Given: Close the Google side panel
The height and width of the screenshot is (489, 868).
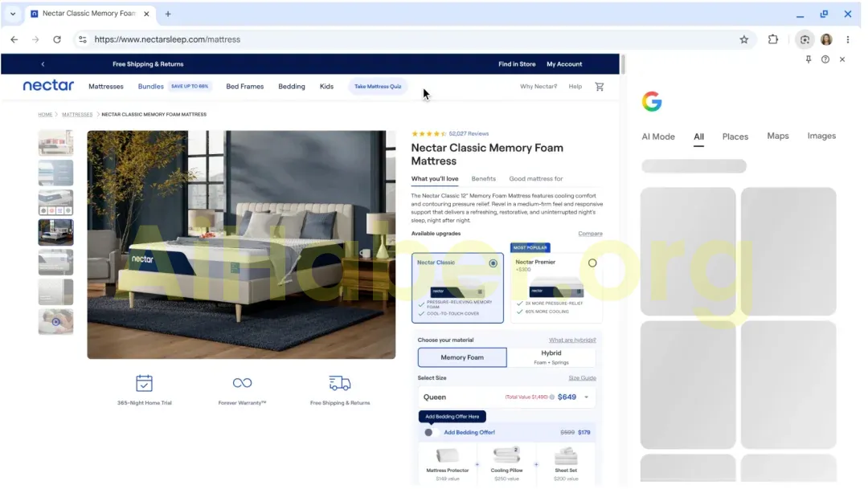Looking at the screenshot, I should point(842,59).
